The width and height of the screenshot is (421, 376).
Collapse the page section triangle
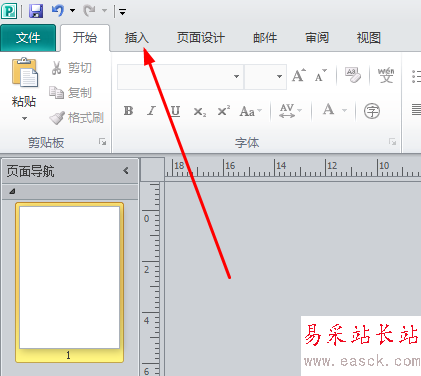coord(12,192)
